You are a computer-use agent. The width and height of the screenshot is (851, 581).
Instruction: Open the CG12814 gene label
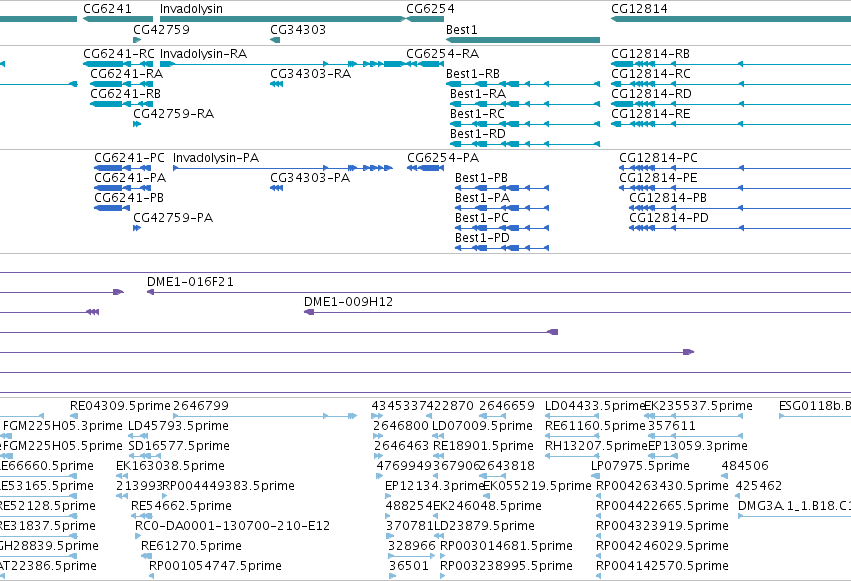639,9
